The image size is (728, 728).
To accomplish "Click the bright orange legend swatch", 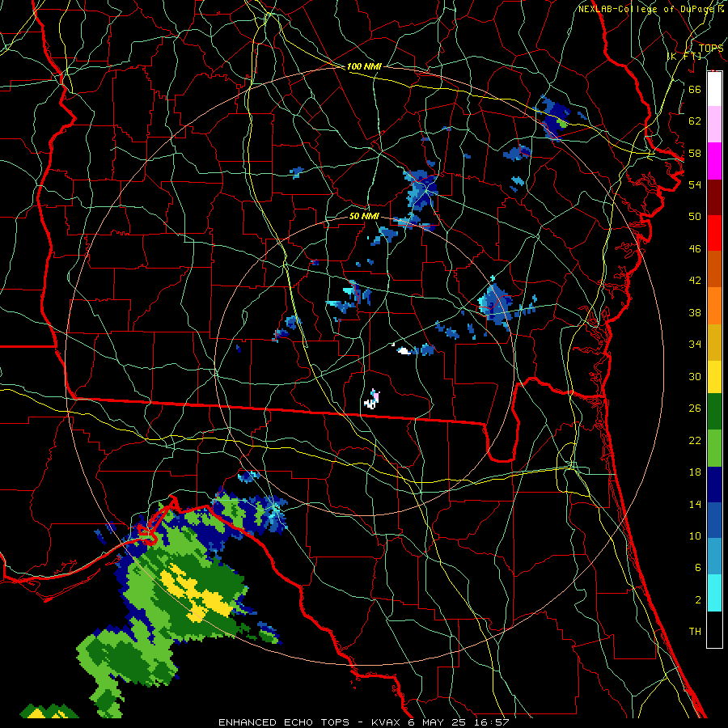I will 714,305.
